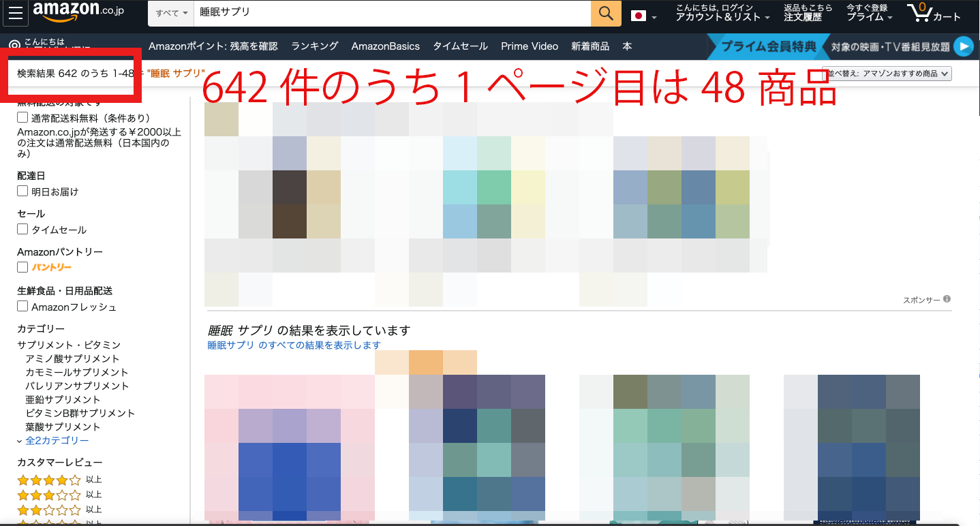Click 睡眠サプリ のすべての結果を表示します link
Viewport: 980px width, 526px height.
294,345
